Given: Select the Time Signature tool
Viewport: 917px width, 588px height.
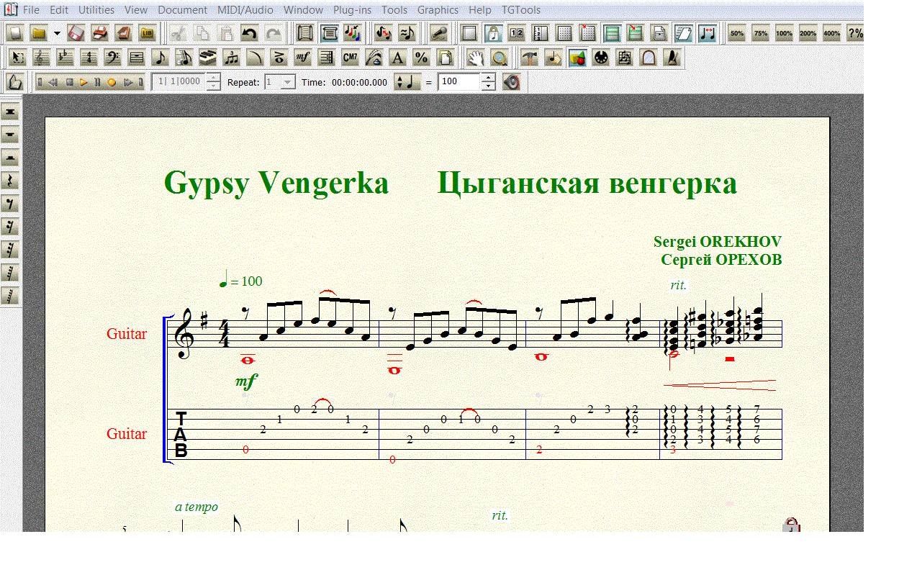Looking at the screenshot, I should click(89, 58).
